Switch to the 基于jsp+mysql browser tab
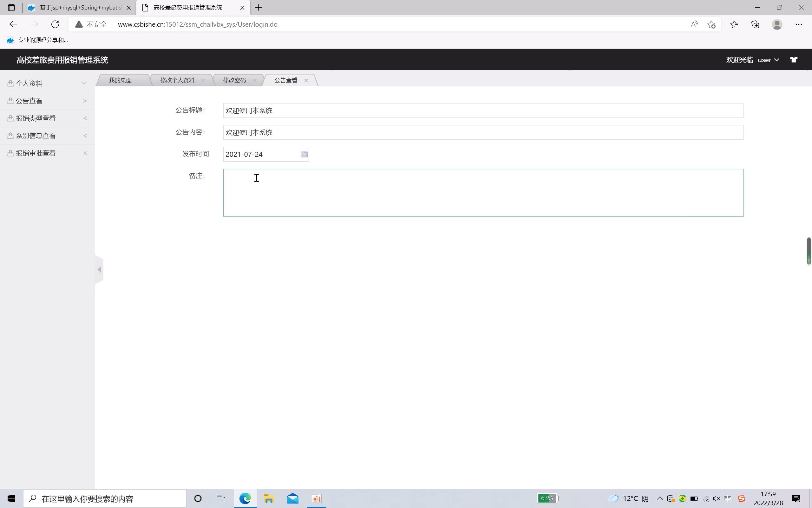The width and height of the screenshot is (812, 508). point(79,7)
